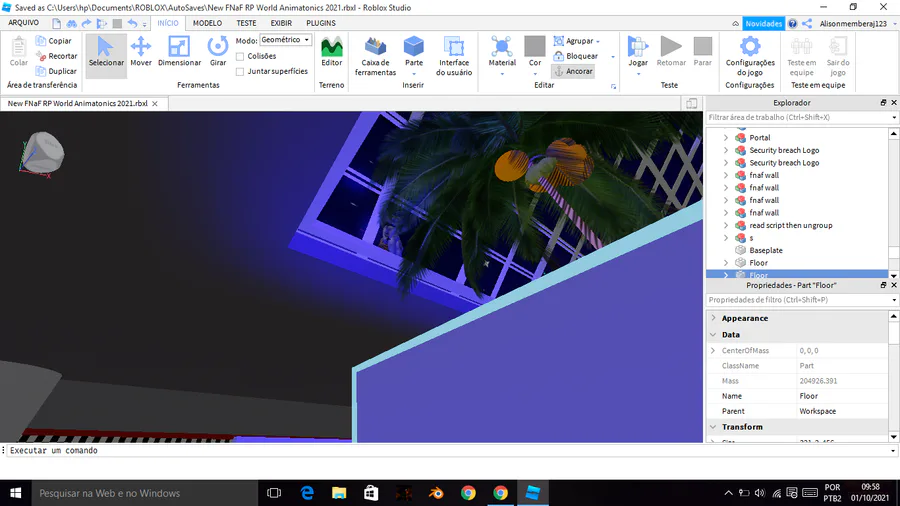900x506 pixels.
Task: Click the help question mark icon
Action: (793, 24)
